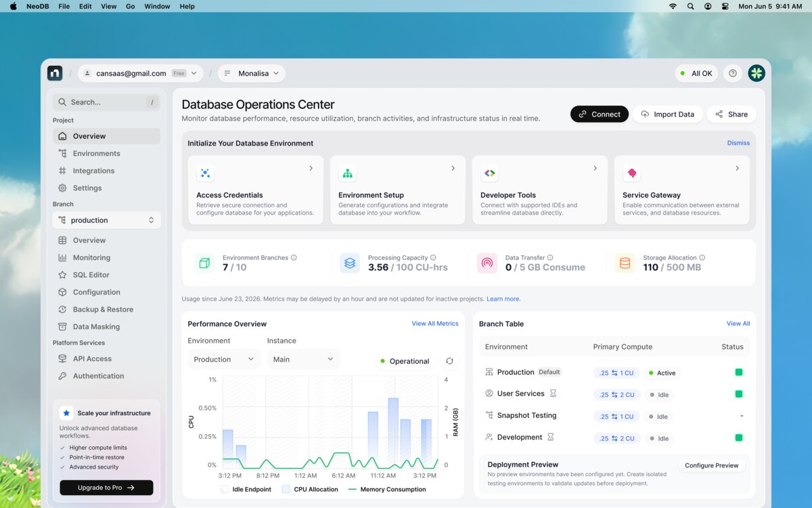Toggle the Production branch status indicator
This screenshot has width=812, height=508.
point(739,372)
